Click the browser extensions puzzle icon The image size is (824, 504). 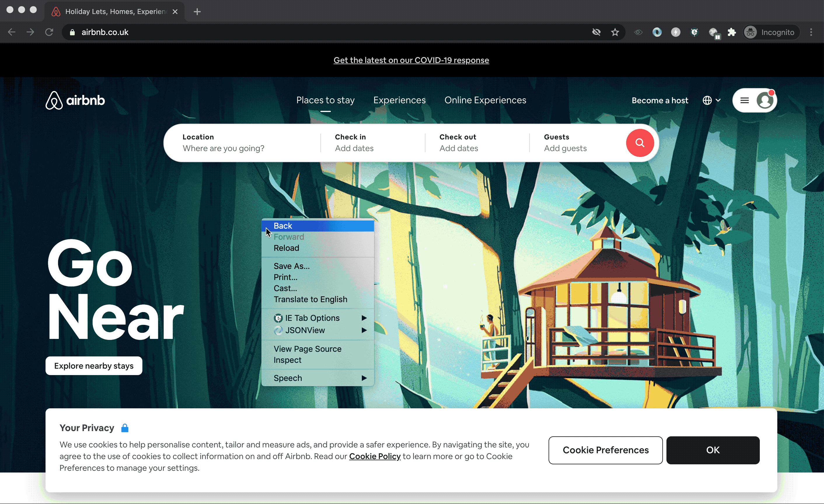[731, 32]
